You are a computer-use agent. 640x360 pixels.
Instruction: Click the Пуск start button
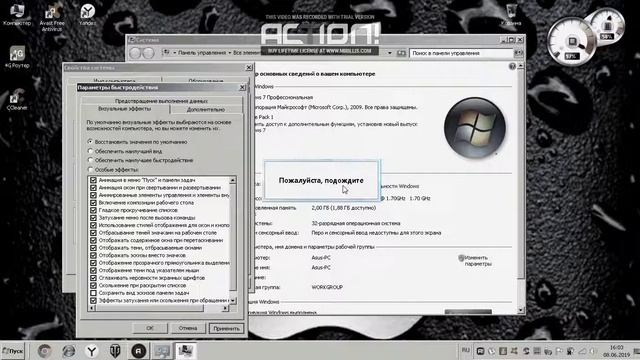pyautogui.click(x=13, y=351)
